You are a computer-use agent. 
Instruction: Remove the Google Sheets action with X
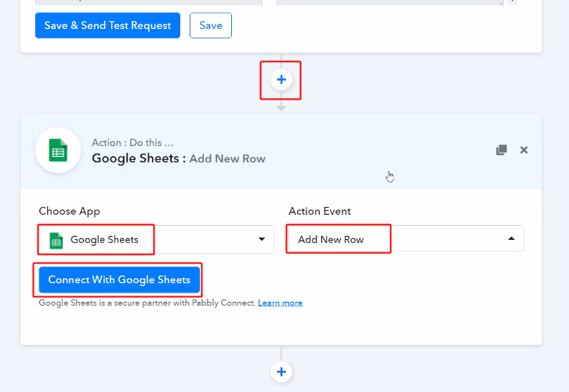pos(524,150)
